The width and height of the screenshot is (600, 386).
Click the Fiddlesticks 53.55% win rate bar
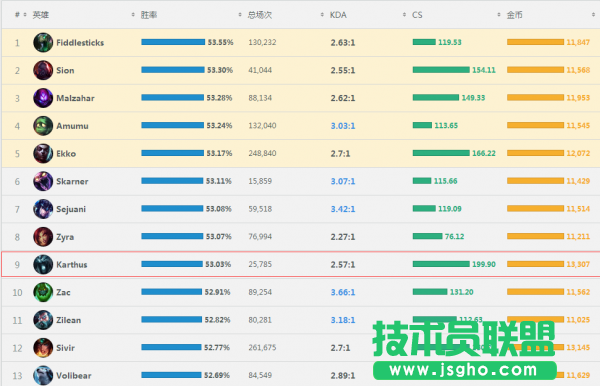pos(173,42)
